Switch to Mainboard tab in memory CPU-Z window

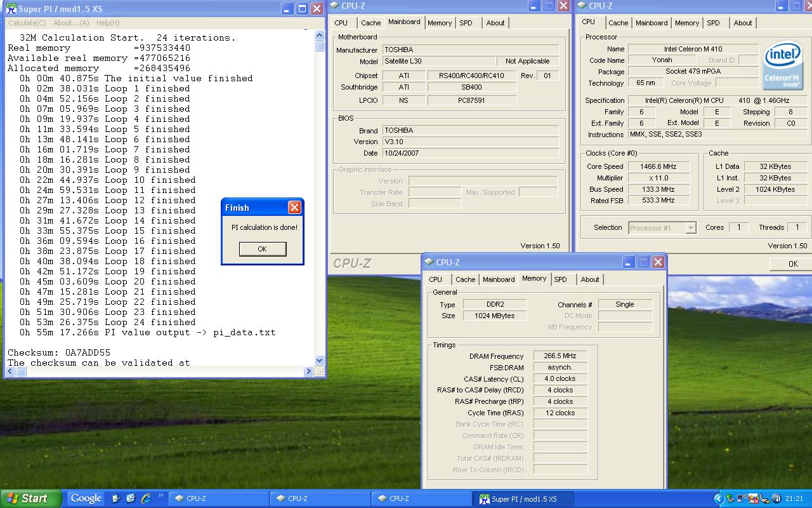click(x=499, y=279)
